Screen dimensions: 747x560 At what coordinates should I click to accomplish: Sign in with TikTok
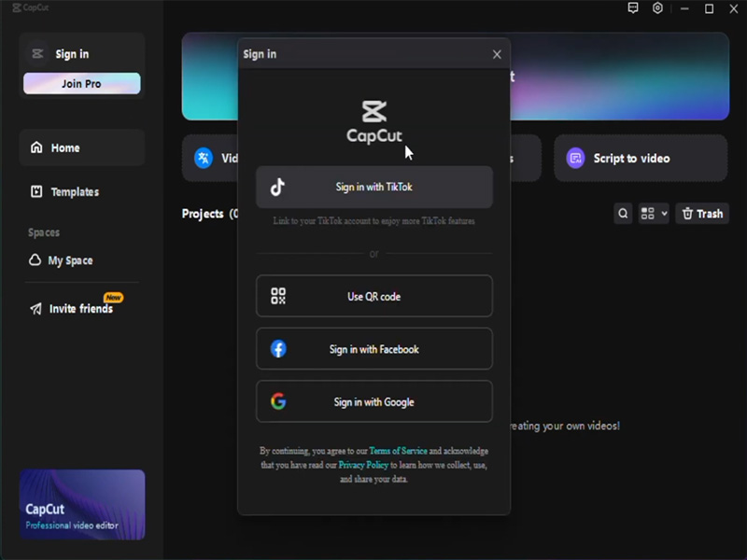tap(374, 187)
